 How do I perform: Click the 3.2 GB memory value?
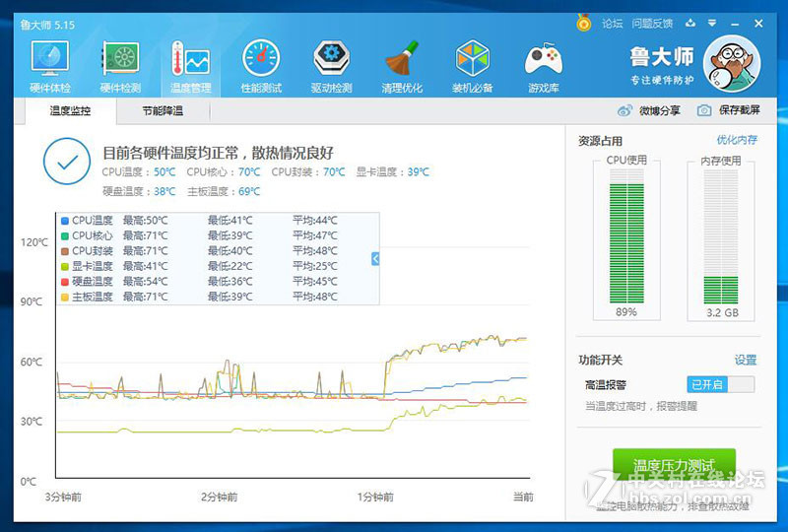pyautogui.click(x=722, y=312)
